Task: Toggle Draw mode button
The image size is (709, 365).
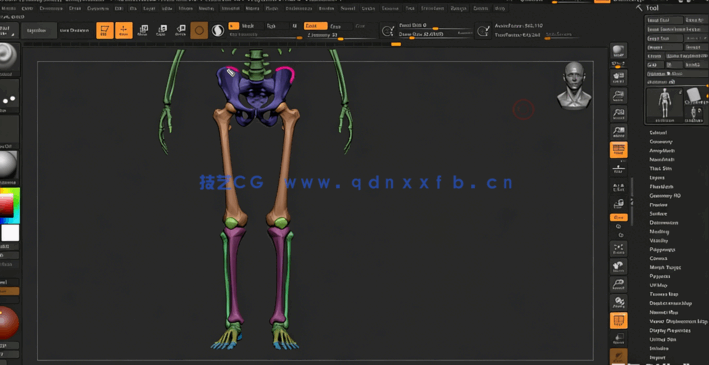Action: click(124, 31)
